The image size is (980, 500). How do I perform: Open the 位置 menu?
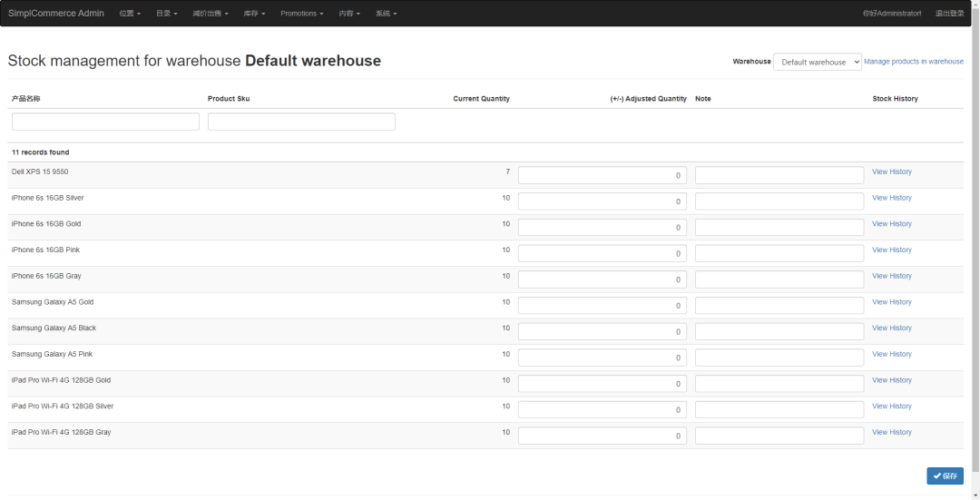coord(130,13)
